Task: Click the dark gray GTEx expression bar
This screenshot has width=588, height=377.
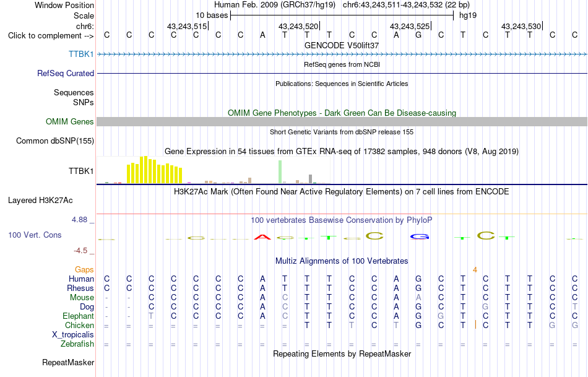Action: (x=311, y=179)
